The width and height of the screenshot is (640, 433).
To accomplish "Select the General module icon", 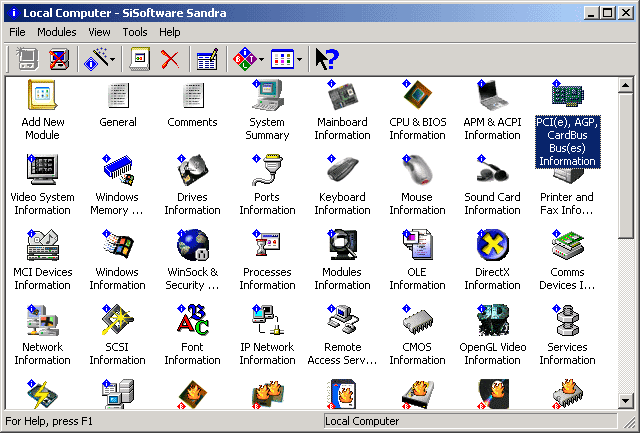I will click(x=118, y=95).
